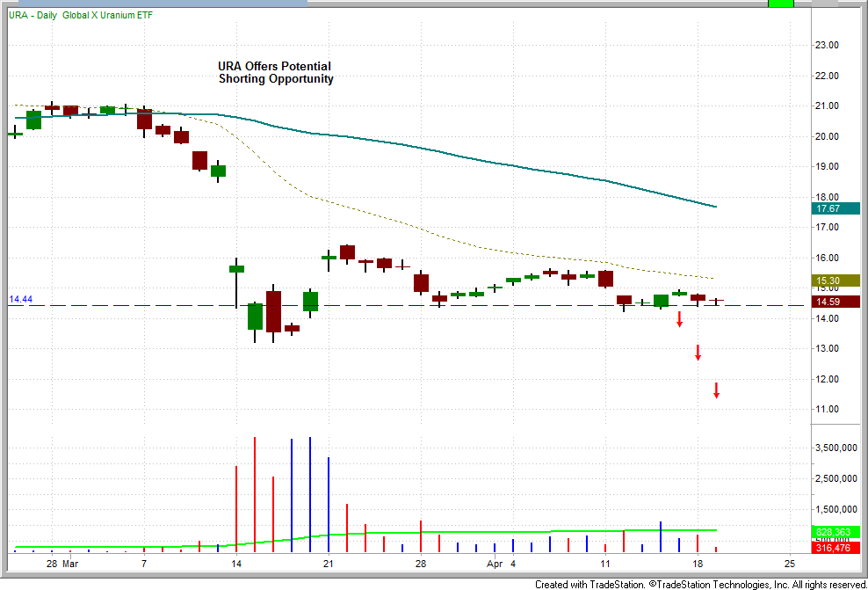Click the 13.00 price axis label
Screen dimensions: 868x590
[827, 348]
